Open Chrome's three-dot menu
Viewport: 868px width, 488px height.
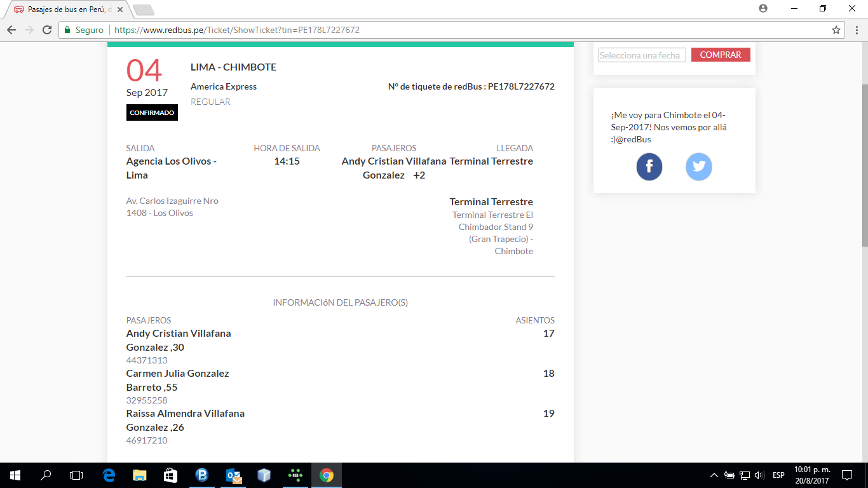855,30
